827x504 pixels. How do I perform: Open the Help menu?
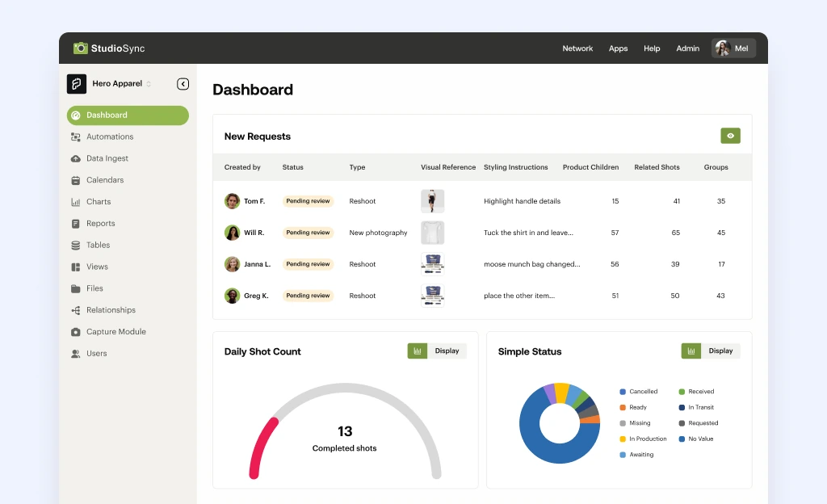pyautogui.click(x=652, y=48)
